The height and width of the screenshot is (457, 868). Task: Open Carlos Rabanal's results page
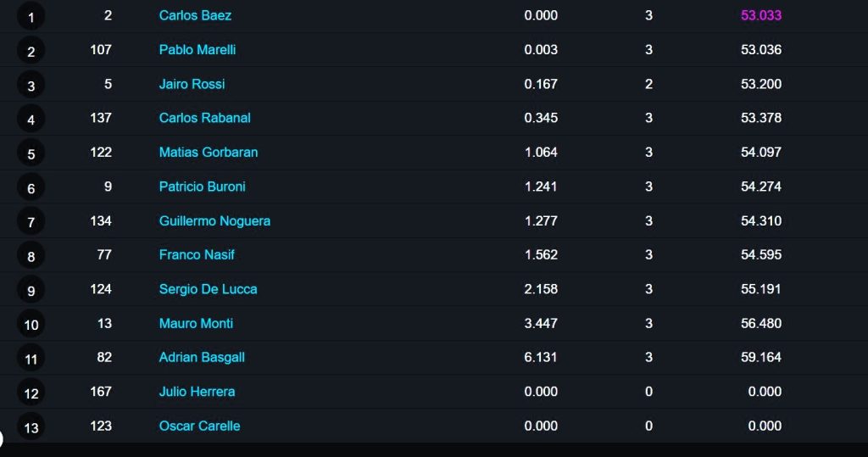point(204,118)
